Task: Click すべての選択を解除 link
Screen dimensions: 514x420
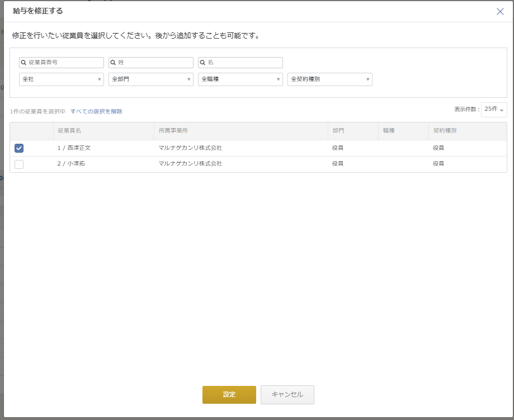Action: tap(96, 111)
